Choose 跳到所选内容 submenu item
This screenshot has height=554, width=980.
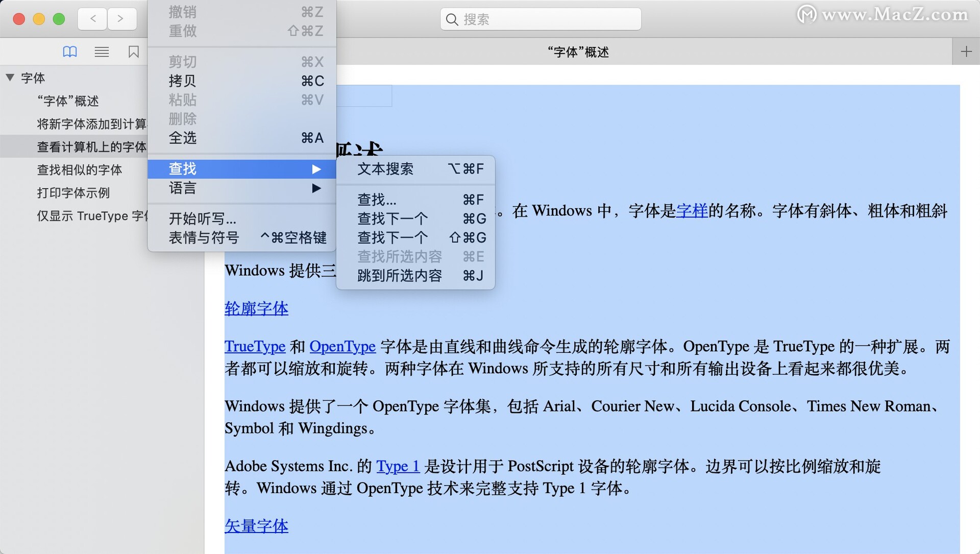415,276
